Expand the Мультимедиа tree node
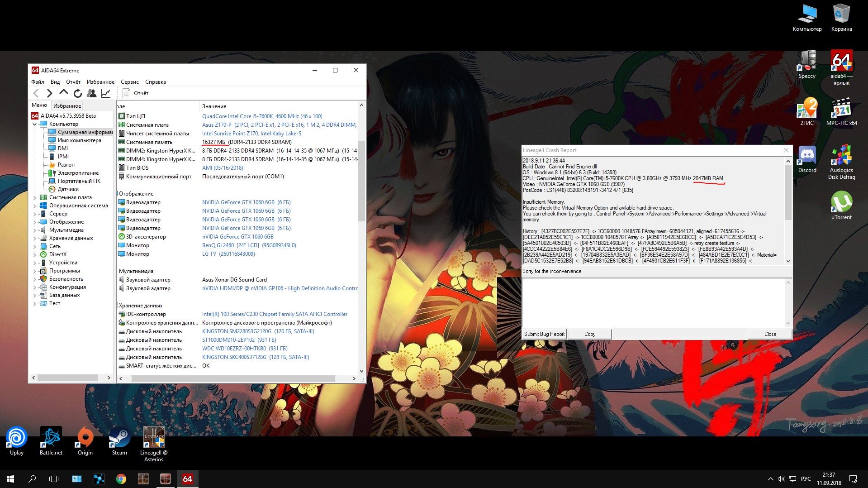Screen dimensions: 868x488 [35, 230]
